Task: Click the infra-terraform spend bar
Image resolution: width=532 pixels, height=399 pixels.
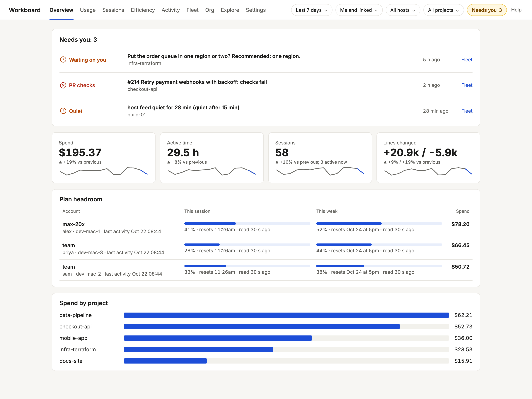Action: [x=287, y=349]
